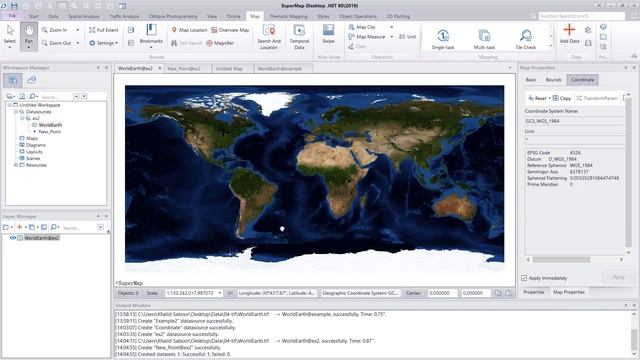The width and height of the screenshot is (640, 360).
Task: Click the Map Clip tool
Action: click(362, 27)
